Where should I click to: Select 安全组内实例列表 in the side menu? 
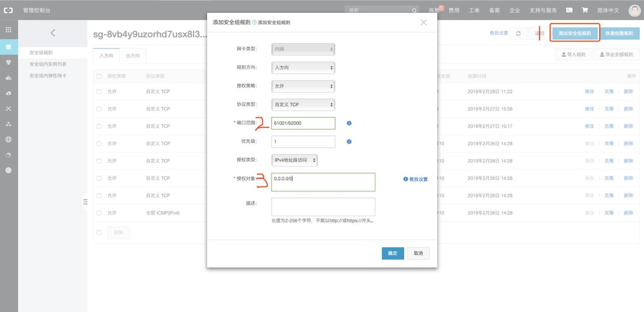[48, 64]
